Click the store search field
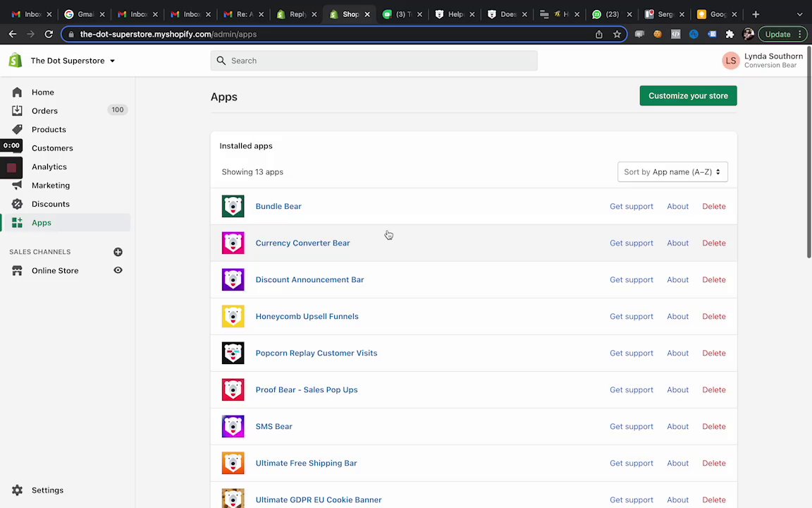The image size is (812, 508). pos(374,61)
